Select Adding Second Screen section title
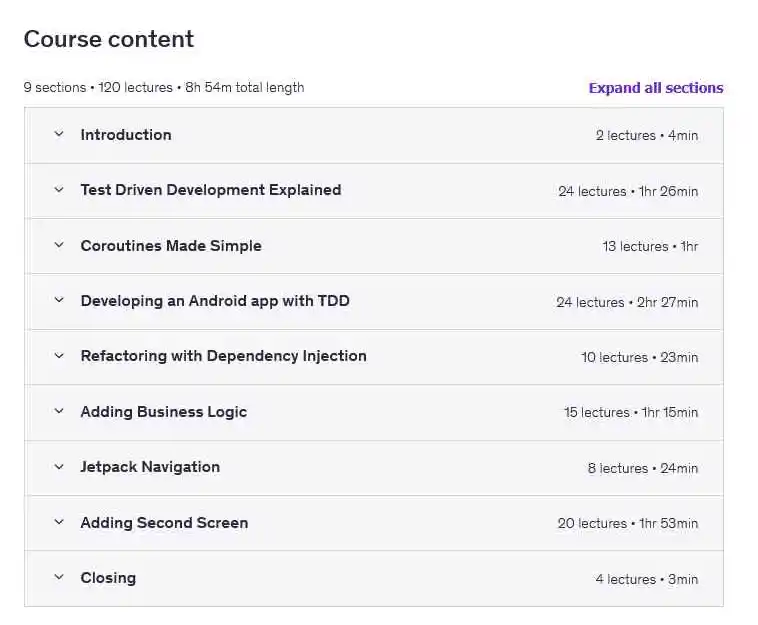 coord(164,523)
